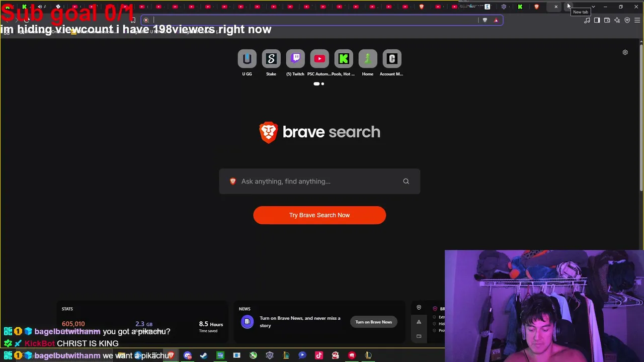Click the 2.3 GB stats value
The image size is (644, 362).
coord(144,324)
